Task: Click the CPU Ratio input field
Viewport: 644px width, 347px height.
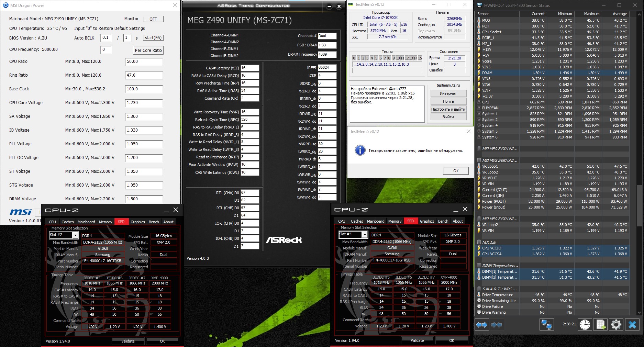Action: (x=144, y=62)
